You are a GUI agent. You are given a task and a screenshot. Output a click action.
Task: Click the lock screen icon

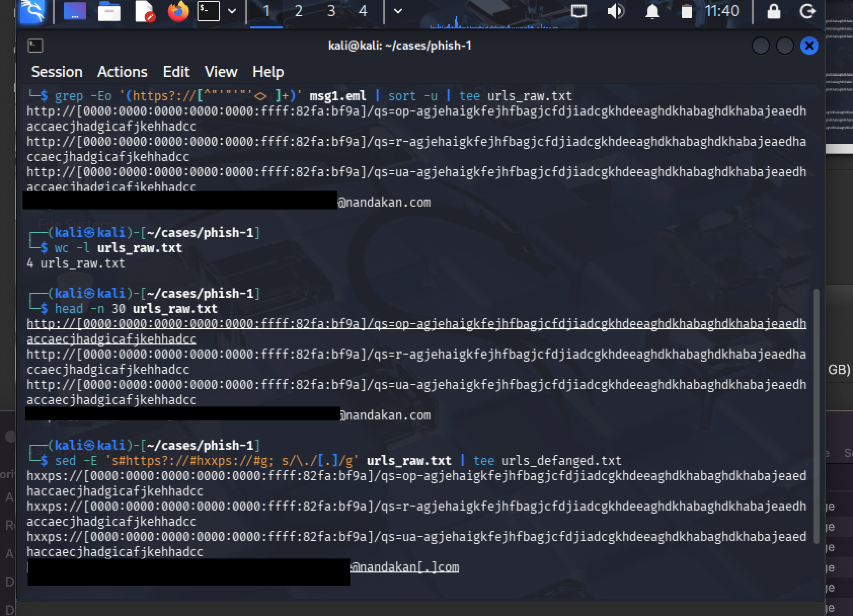click(773, 11)
